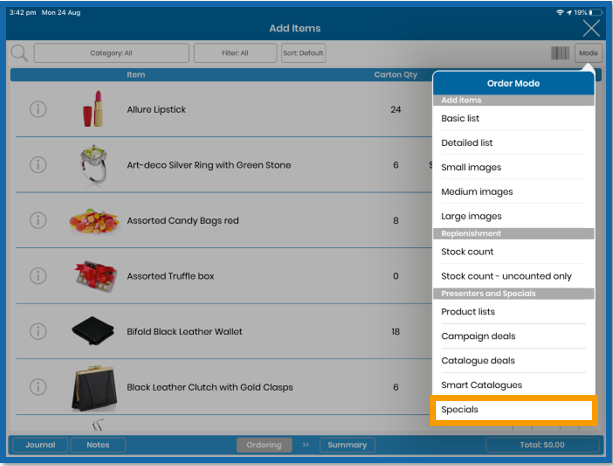Open Smart Catalogues mode
The height and width of the screenshot is (466, 613).
pos(513,385)
